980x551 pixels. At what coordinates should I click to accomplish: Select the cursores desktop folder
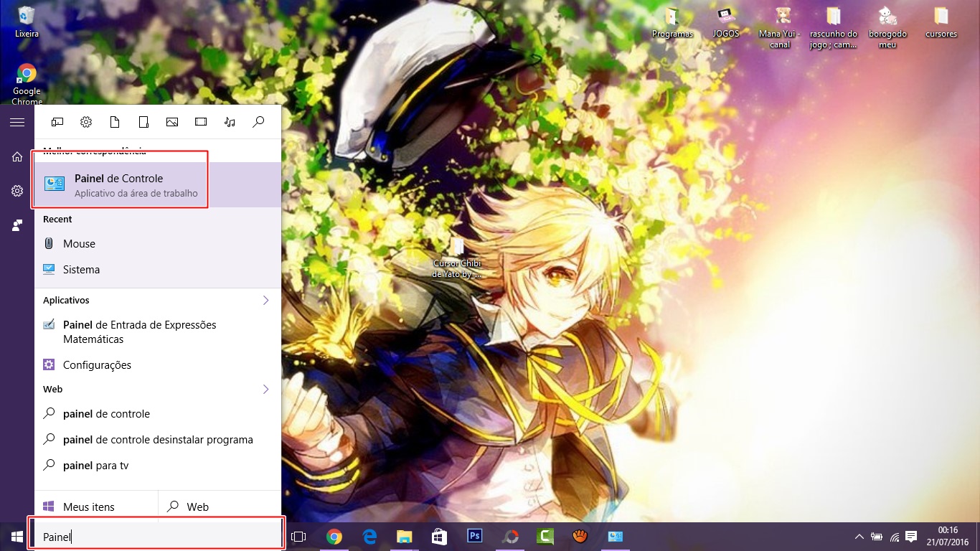pyautogui.click(x=941, y=22)
